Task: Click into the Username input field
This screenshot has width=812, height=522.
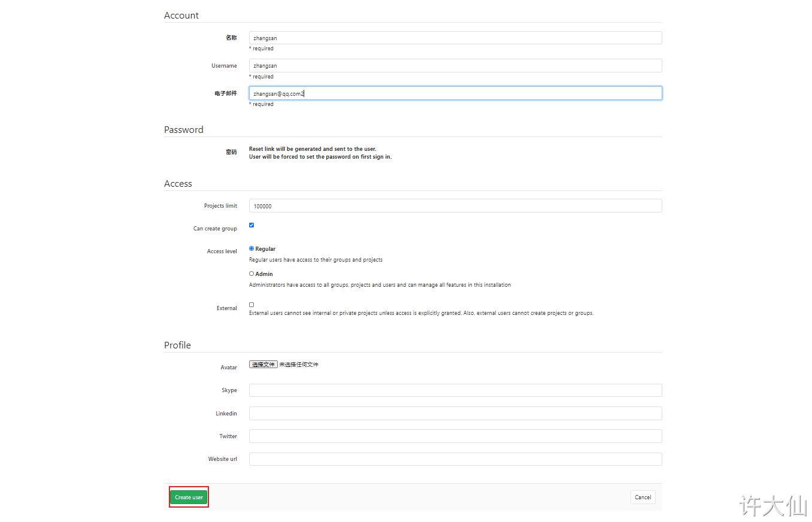Action: 455,65
